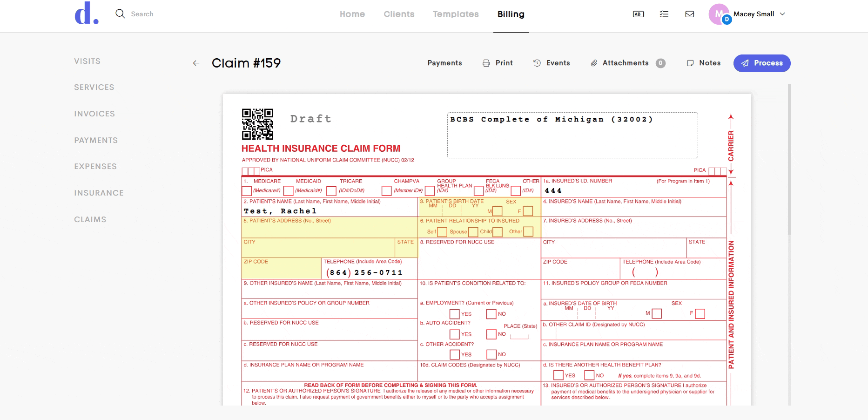Click the Claim #159 heading
868x420 pixels.
(246, 63)
